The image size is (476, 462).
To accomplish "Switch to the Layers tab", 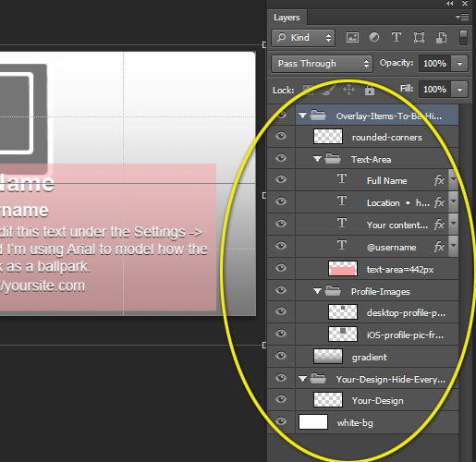I will [x=287, y=18].
